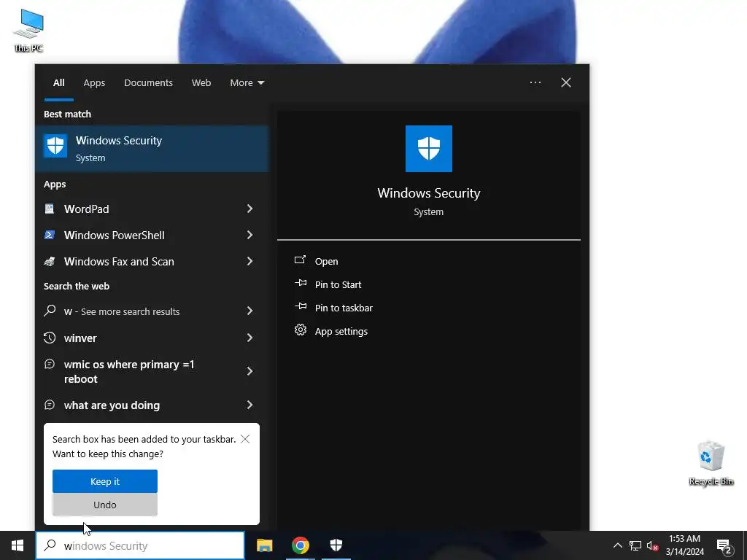Show hidden system tray icons
The image size is (747, 560).
(x=617, y=545)
